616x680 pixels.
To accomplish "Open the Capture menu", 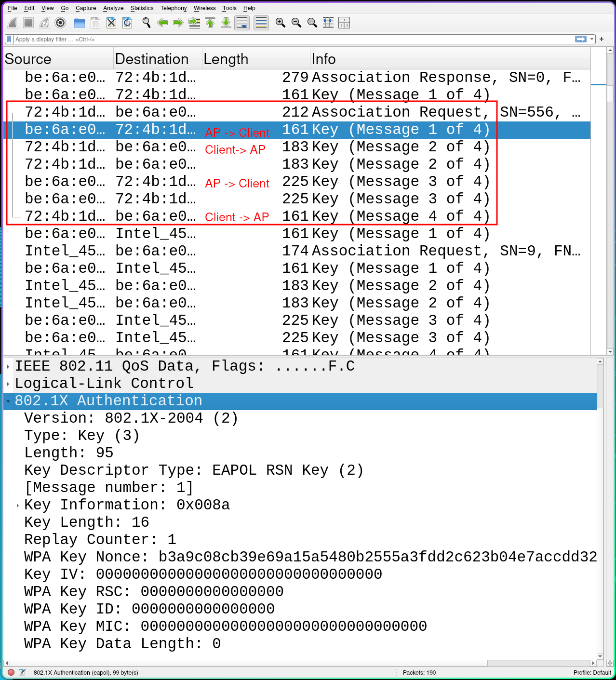I will point(86,8).
